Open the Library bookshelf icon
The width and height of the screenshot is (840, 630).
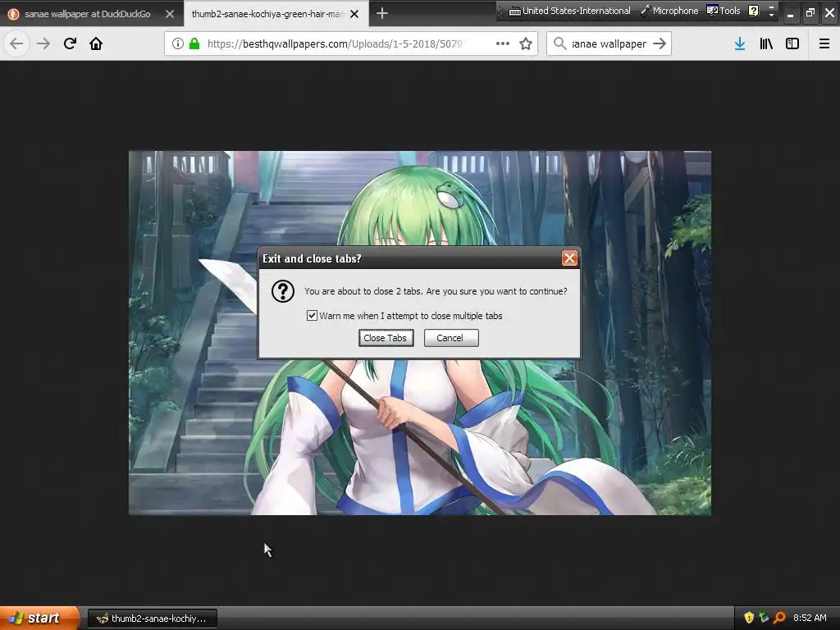(x=766, y=43)
